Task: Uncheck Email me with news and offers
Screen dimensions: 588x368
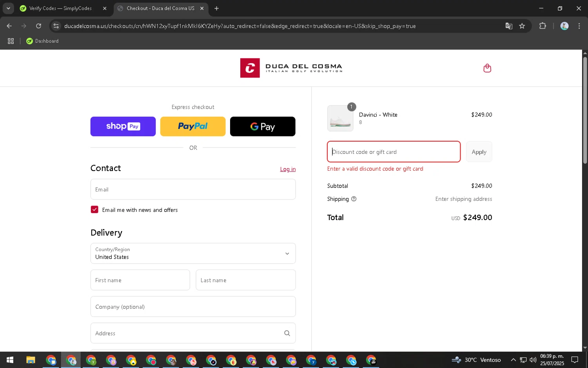Action: tap(94, 210)
